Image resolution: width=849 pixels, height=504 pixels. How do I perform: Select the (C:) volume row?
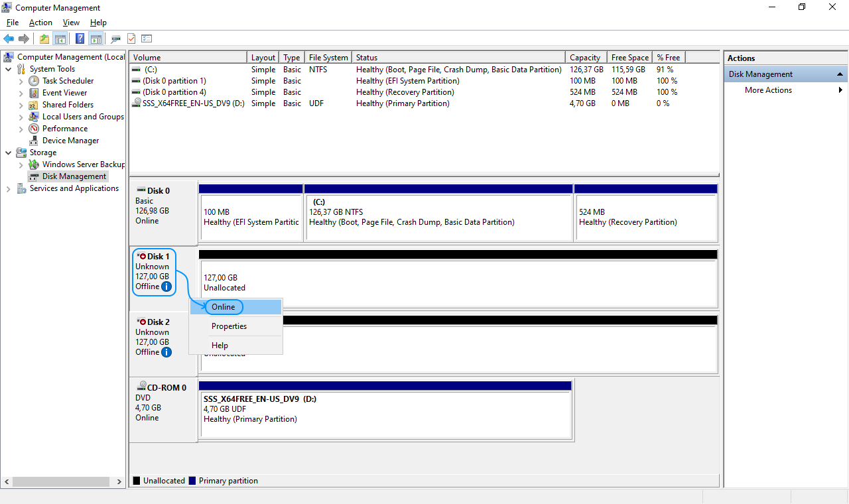(x=424, y=69)
